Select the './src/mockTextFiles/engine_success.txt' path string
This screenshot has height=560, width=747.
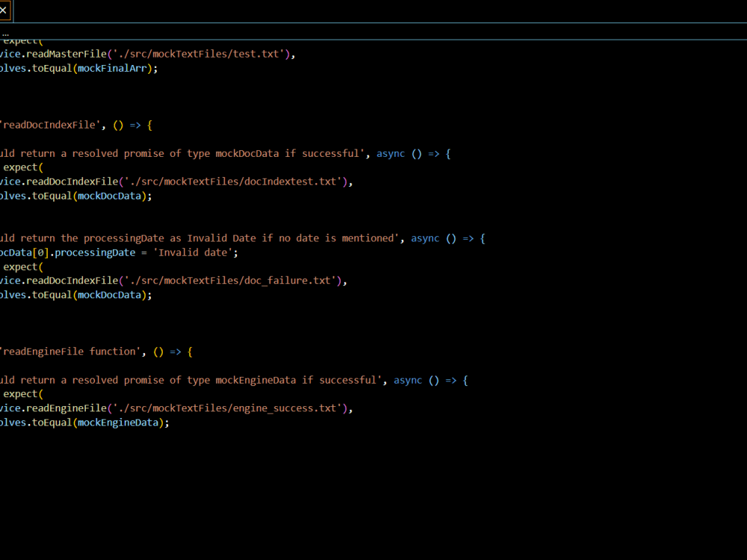(227, 408)
